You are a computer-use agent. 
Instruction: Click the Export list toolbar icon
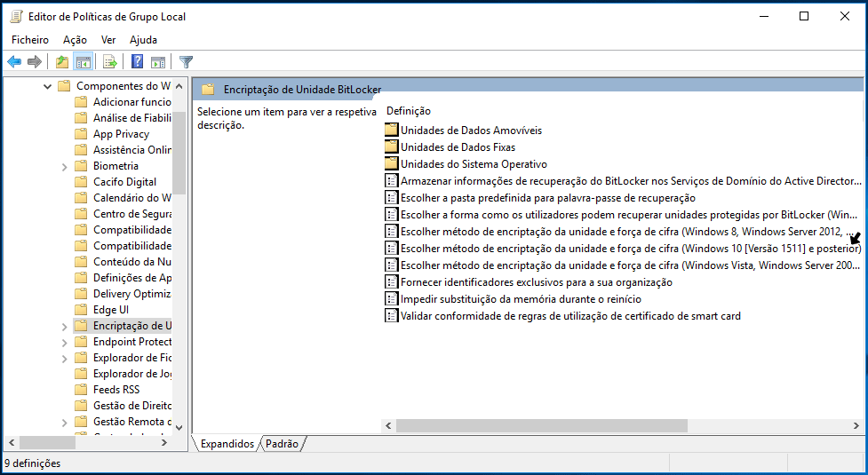109,62
